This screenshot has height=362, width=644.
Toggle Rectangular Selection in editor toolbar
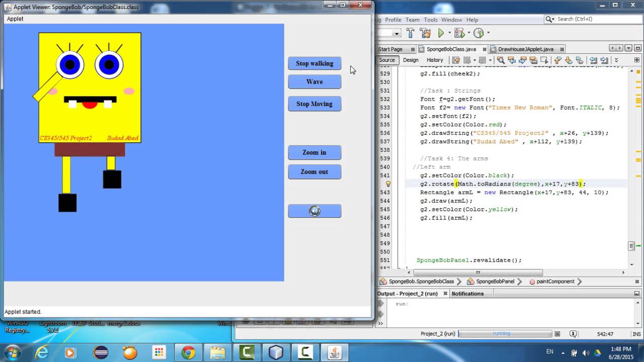(544, 60)
